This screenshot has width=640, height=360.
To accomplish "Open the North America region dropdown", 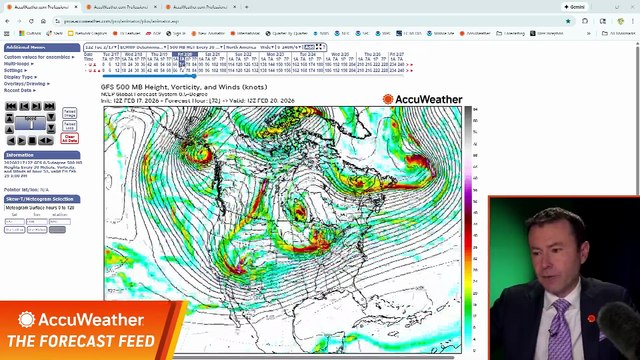I will (x=250, y=47).
